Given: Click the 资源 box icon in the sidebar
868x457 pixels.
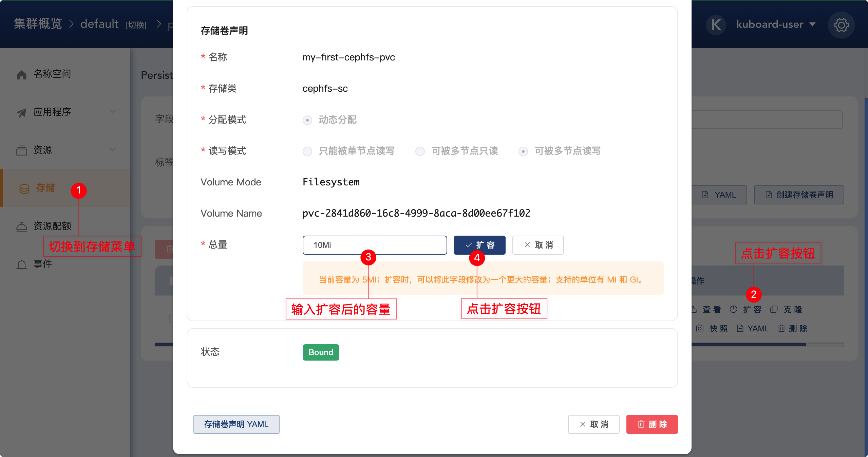Looking at the screenshot, I should pyautogui.click(x=22, y=150).
